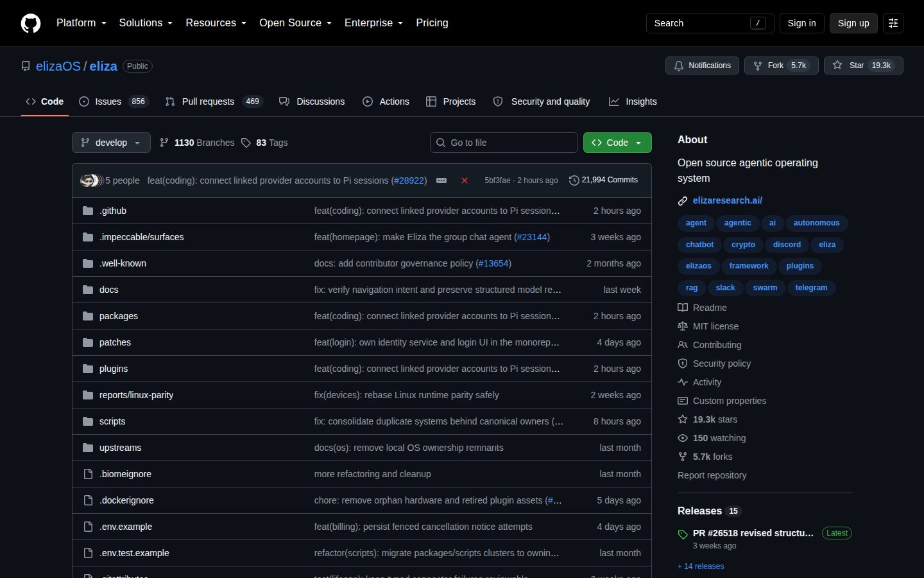Screen dimensions: 924x578
Task: Click the scripts folder icon
Action: pyautogui.click(x=88, y=421)
